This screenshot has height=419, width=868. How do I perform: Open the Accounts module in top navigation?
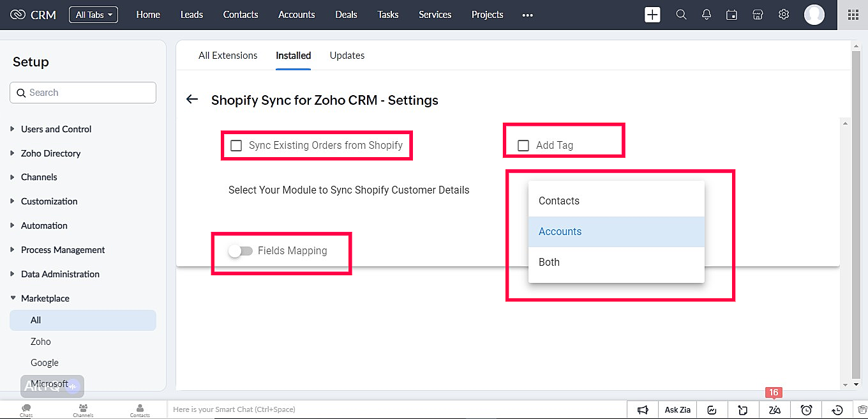297,15
